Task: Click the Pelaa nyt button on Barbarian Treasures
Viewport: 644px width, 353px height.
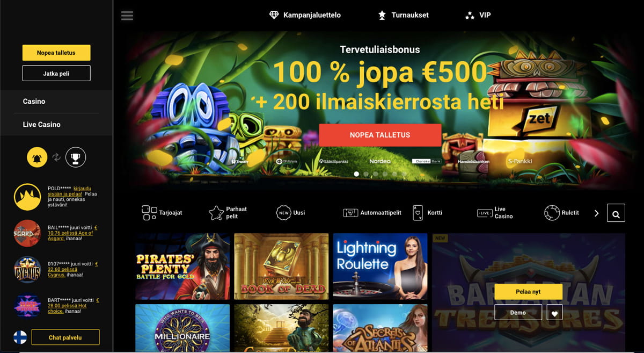Action: (x=528, y=291)
